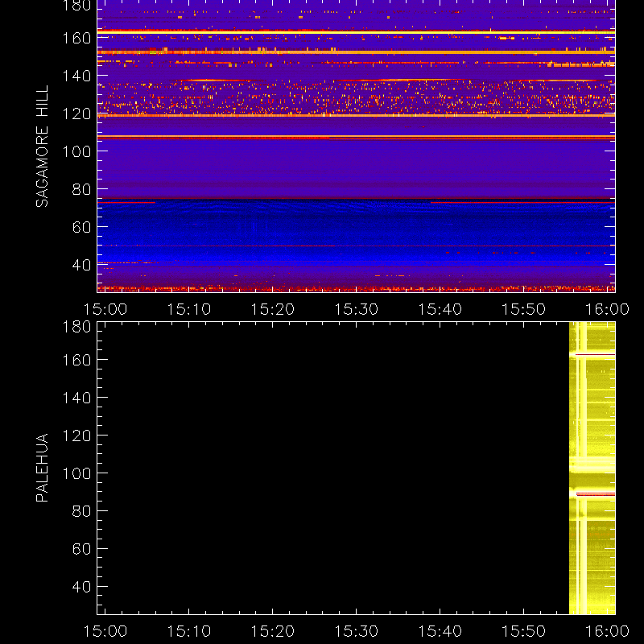644x644 pixels.
Task: Select the 120 label on Sagamore Hill axis
Action: (x=76, y=114)
